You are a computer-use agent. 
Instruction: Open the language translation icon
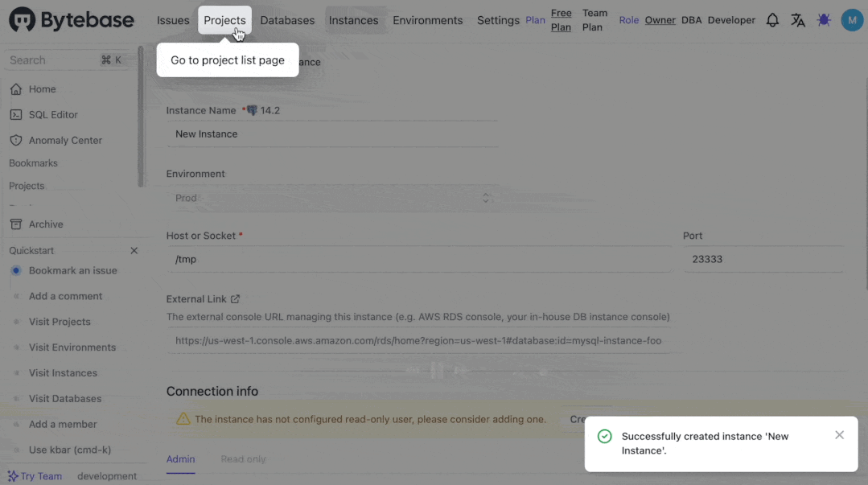tap(798, 20)
